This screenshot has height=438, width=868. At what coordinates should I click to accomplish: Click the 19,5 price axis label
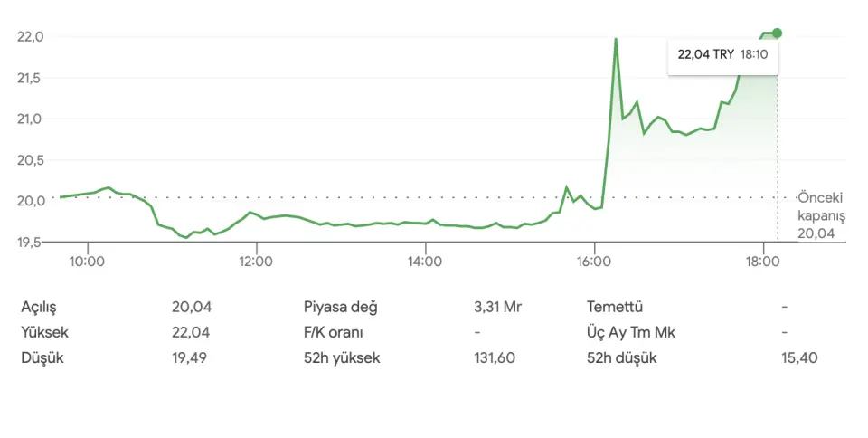(30, 242)
